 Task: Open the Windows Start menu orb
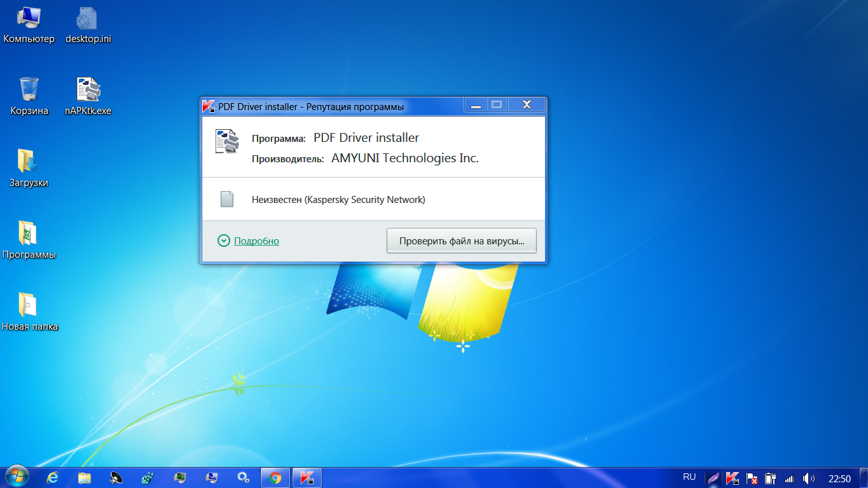click(x=17, y=477)
